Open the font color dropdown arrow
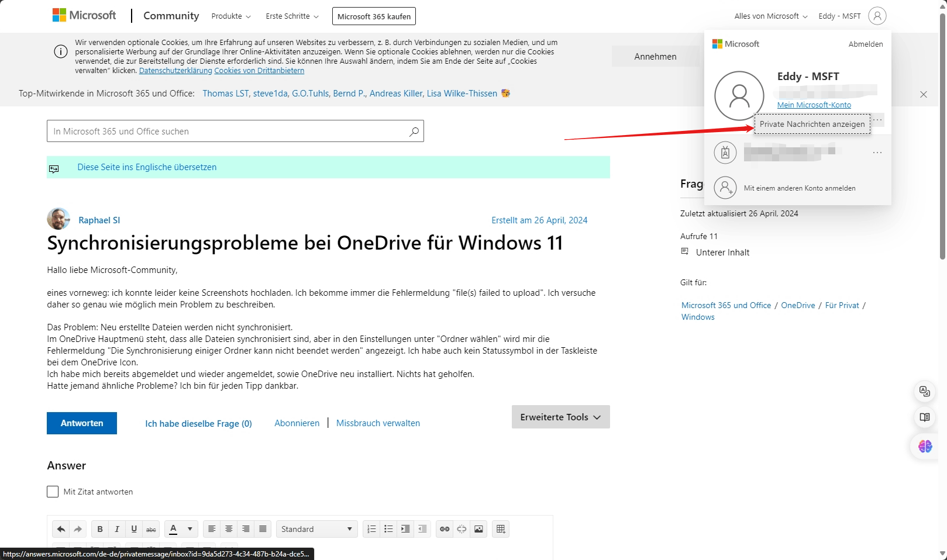The image size is (947, 560). click(190, 529)
